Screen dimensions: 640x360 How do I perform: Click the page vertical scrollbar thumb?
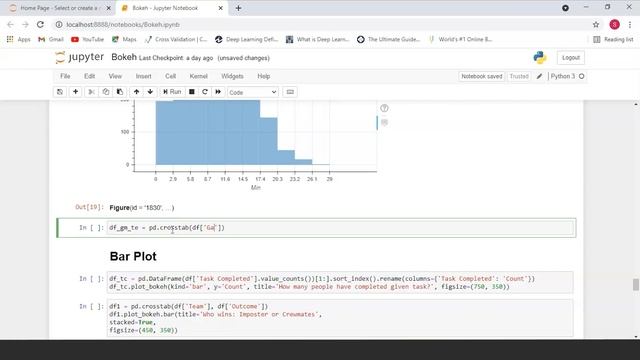tap(636, 284)
